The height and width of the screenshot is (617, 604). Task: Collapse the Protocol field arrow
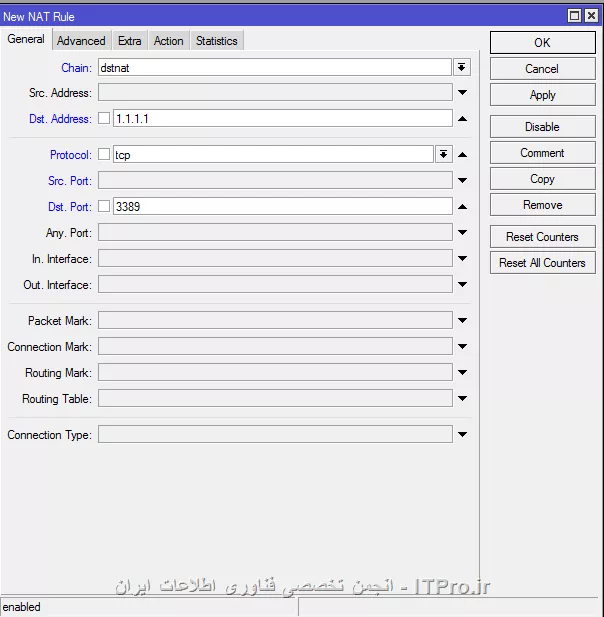462,155
